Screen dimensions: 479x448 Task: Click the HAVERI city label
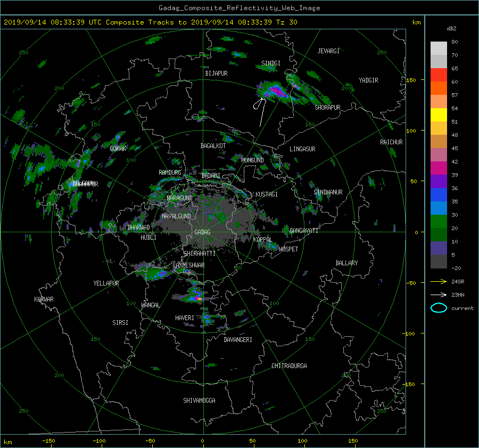pos(185,318)
